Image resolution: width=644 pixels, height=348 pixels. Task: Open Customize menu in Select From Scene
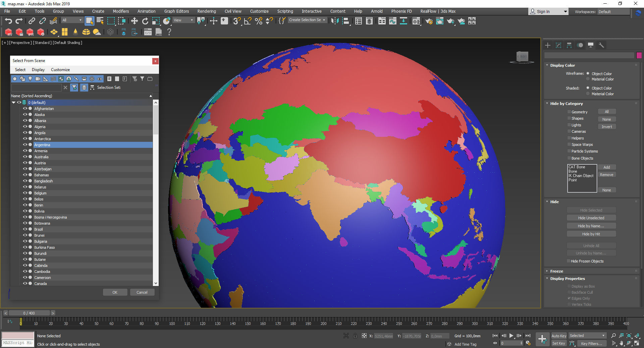tap(60, 70)
